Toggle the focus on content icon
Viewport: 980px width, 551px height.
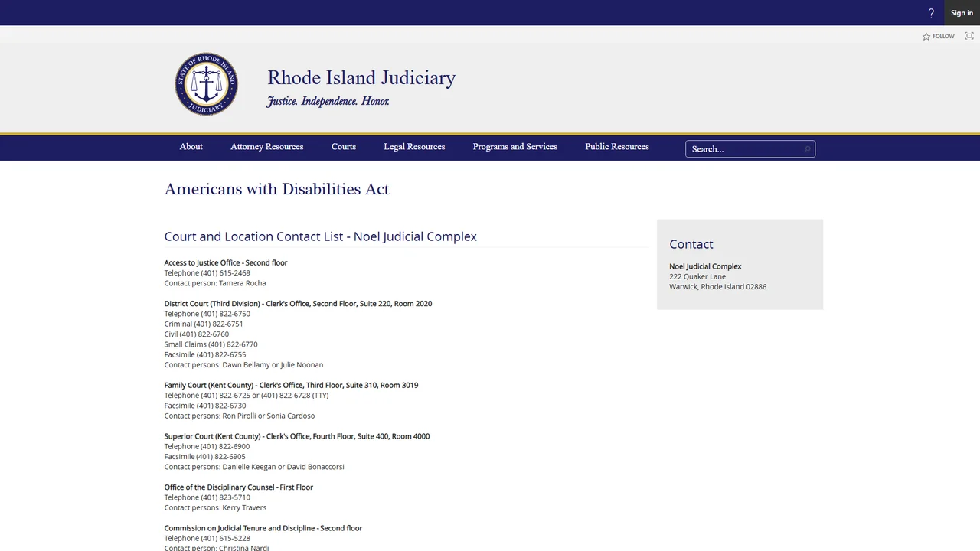point(969,36)
